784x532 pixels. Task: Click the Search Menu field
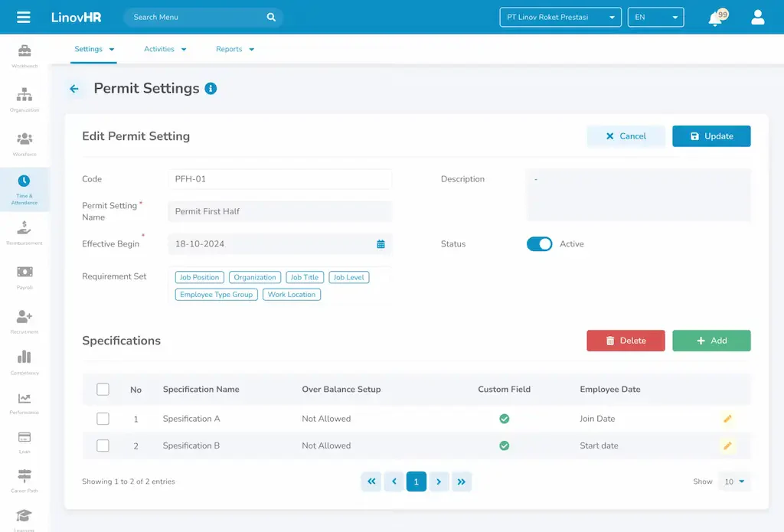click(x=203, y=17)
